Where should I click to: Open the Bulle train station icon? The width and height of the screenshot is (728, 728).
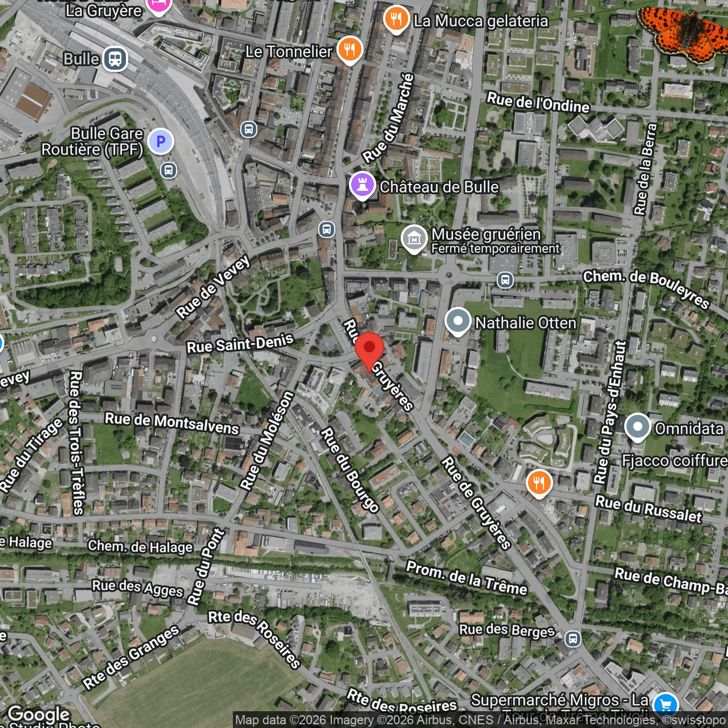click(x=115, y=59)
